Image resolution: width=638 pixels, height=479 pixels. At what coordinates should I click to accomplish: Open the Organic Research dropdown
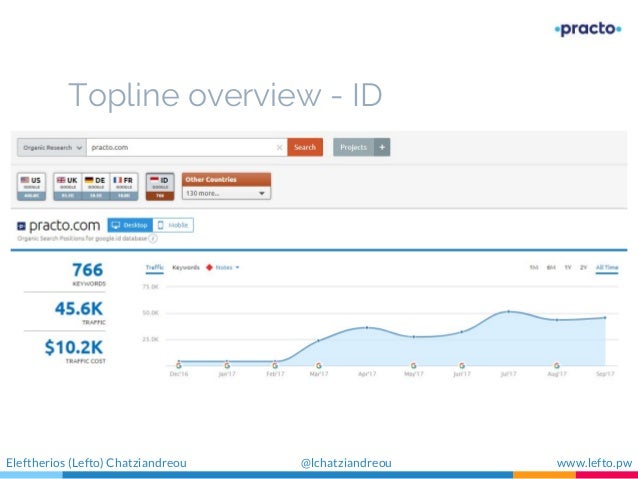pyautogui.click(x=52, y=147)
